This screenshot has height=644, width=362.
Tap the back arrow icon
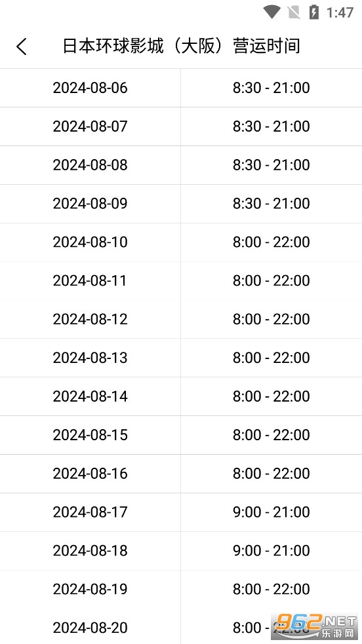pyautogui.click(x=22, y=46)
